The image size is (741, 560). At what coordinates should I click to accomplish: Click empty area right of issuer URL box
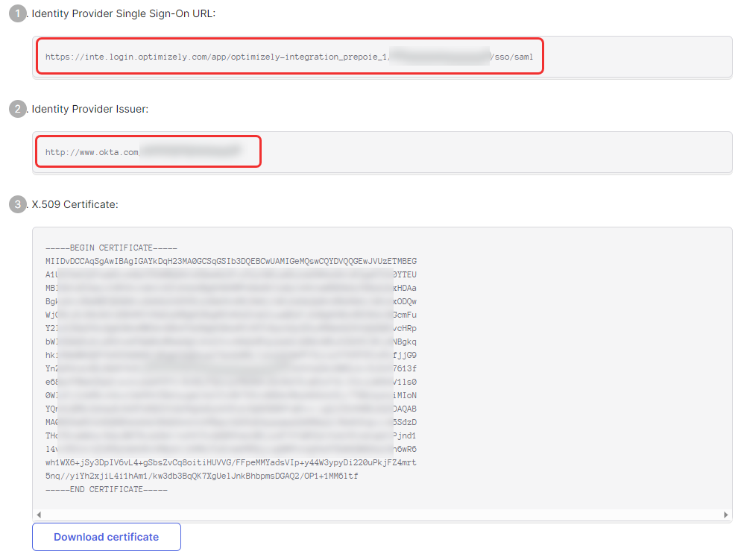pos(496,152)
